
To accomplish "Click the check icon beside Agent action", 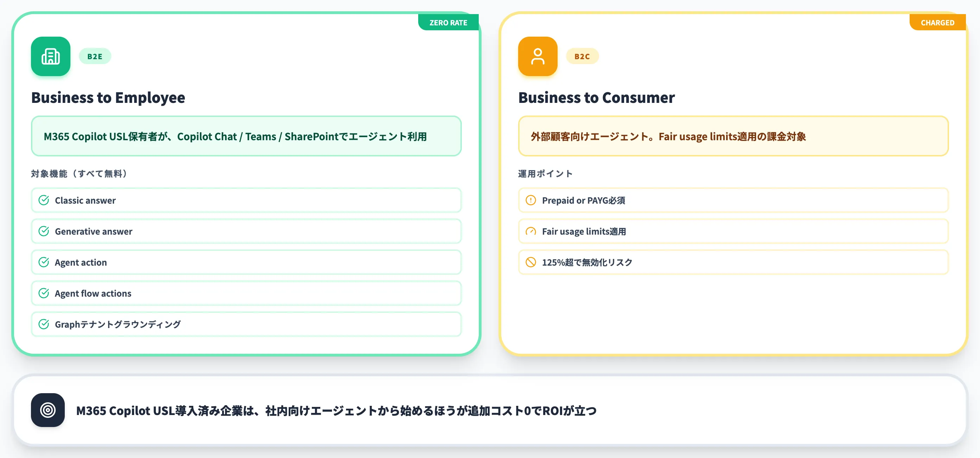I will tap(44, 262).
